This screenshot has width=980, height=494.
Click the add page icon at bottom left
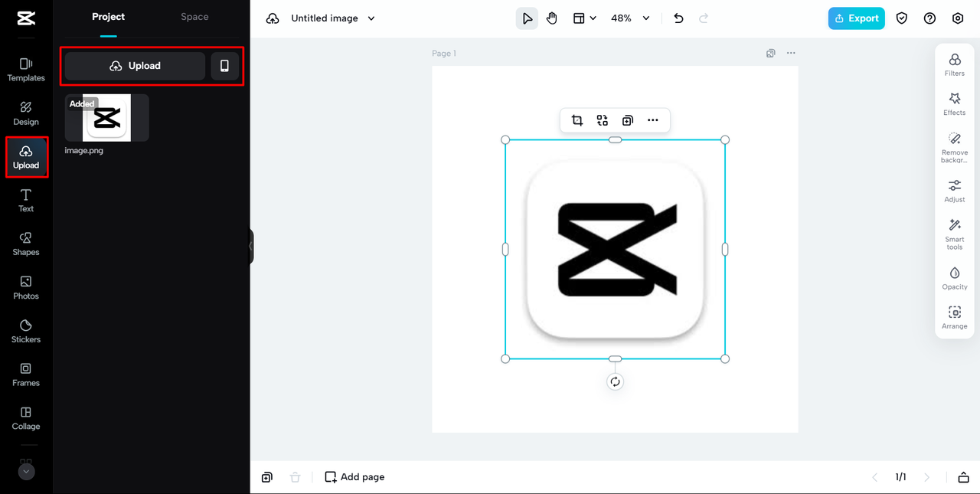(266, 477)
